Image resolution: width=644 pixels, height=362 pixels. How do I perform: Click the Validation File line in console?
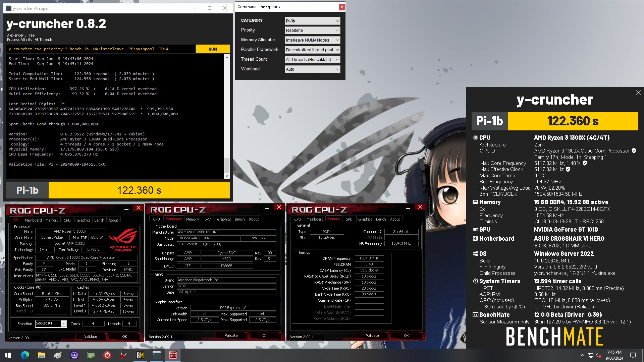[57, 164]
